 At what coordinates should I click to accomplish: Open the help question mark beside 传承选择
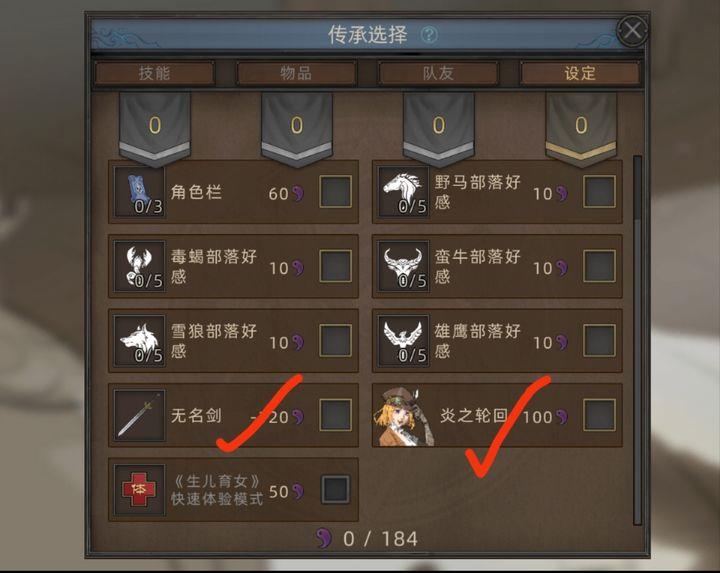pyautogui.click(x=429, y=34)
